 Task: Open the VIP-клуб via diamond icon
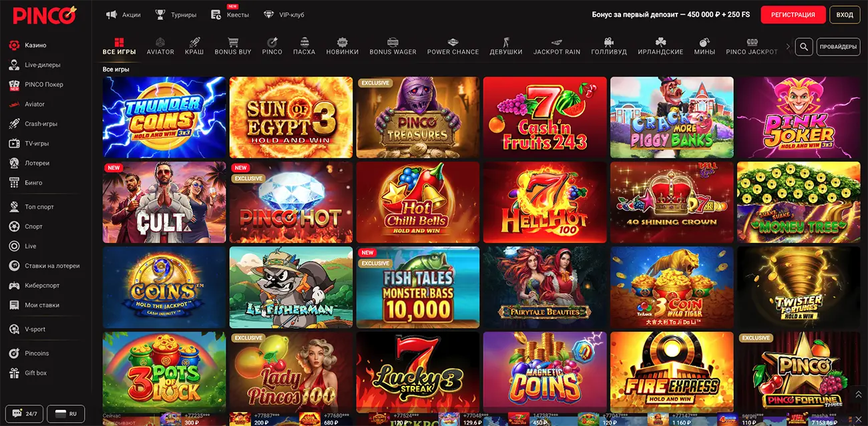pyautogui.click(x=269, y=13)
